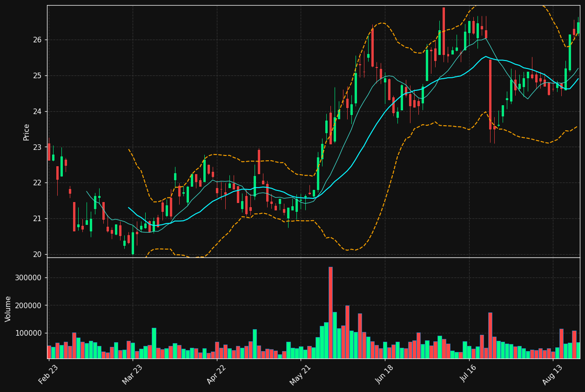Select the 'Jul 16' date label
This screenshot has height=392, width=585.
[469, 375]
